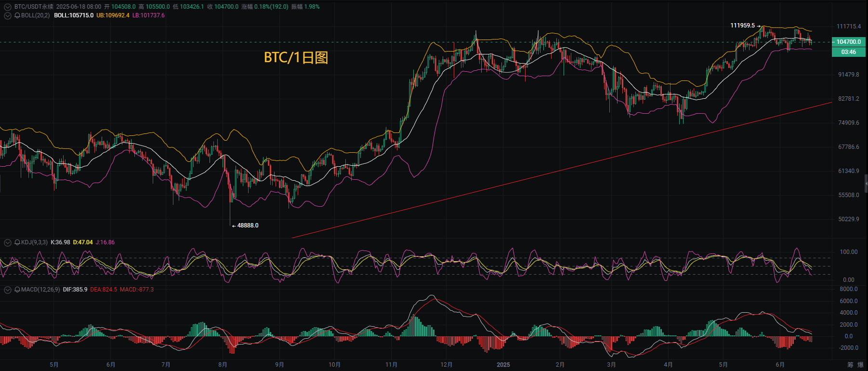This screenshot has height=371, width=868.
Task: Click the MACD alert bell icon
Action: 17,290
